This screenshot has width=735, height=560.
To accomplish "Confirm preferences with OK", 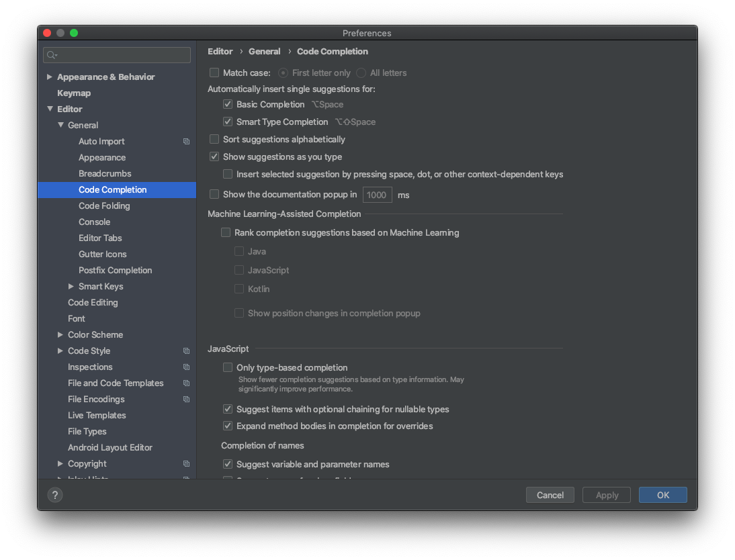I will [663, 495].
